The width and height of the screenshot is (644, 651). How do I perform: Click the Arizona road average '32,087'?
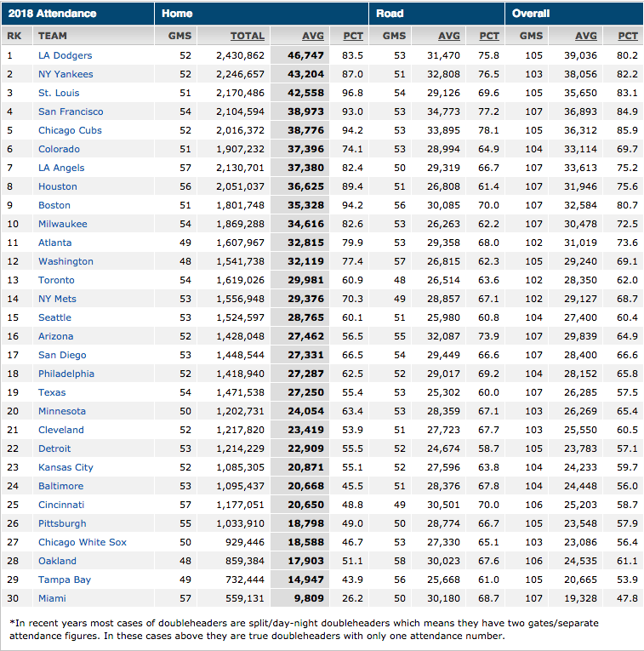click(x=443, y=336)
